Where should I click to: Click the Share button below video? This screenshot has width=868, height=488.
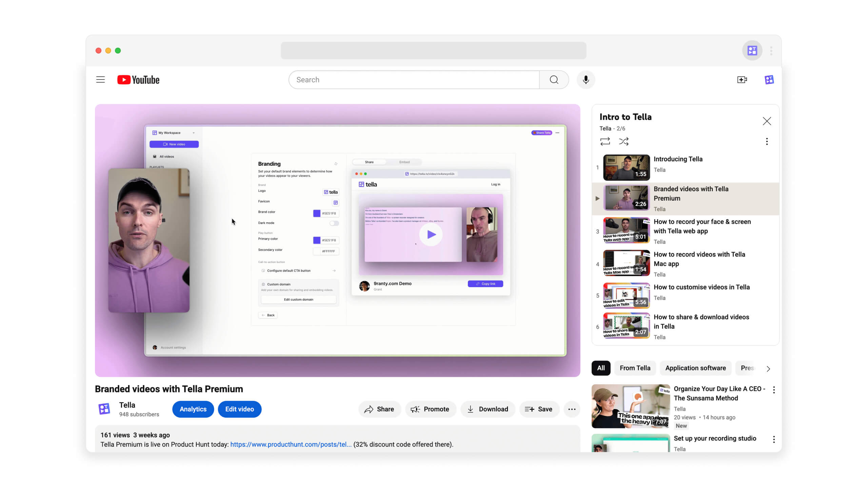click(x=379, y=409)
